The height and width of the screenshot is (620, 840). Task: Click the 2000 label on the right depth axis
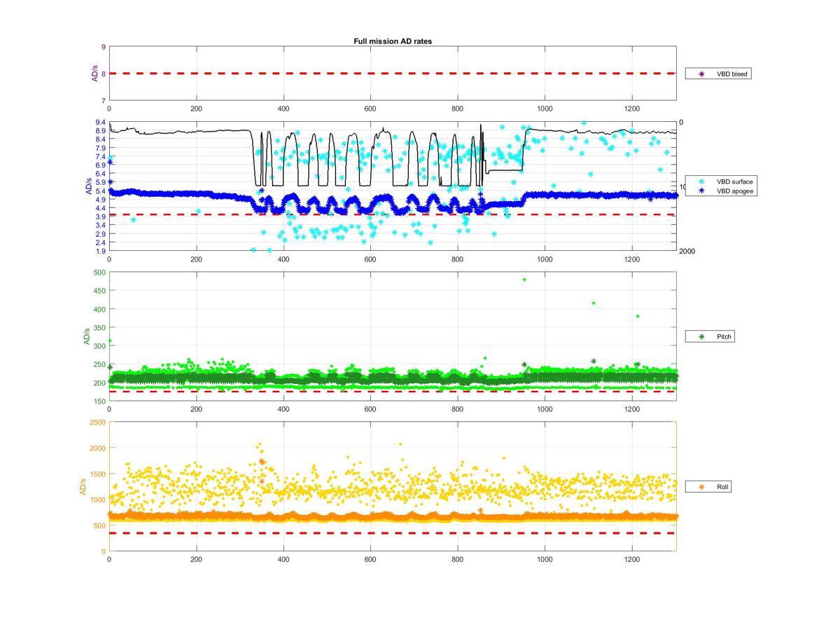687,252
